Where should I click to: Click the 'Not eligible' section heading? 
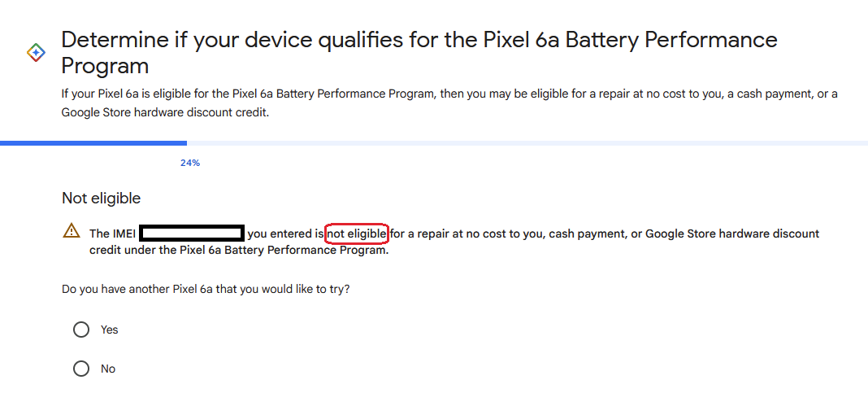(102, 199)
